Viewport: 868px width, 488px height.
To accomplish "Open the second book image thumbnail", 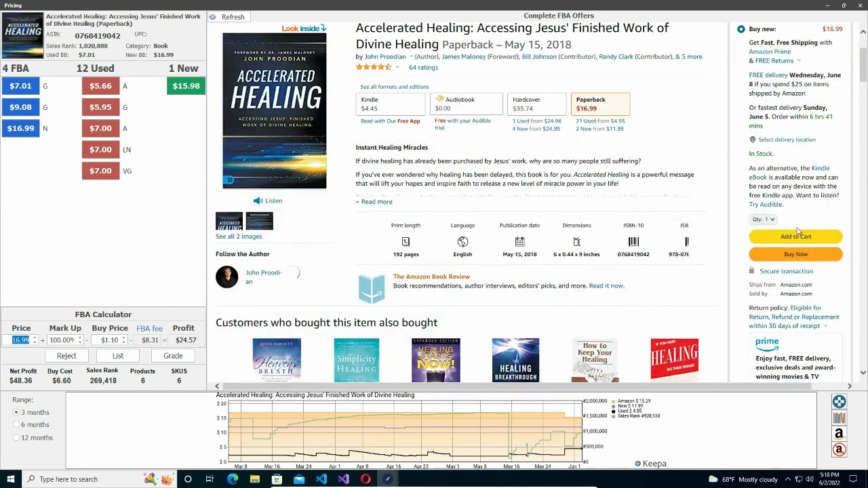I will pos(259,221).
